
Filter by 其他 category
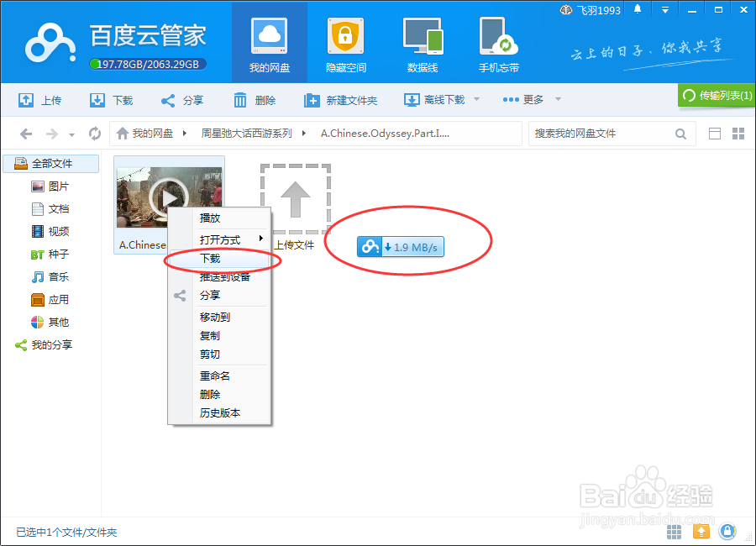tap(50, 323)
